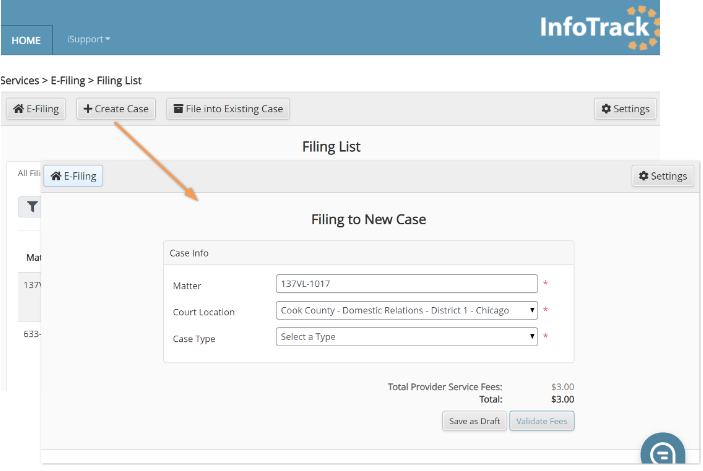Open the Court Location dropdown
703x471 pixels.
click(x=407, y=310)
